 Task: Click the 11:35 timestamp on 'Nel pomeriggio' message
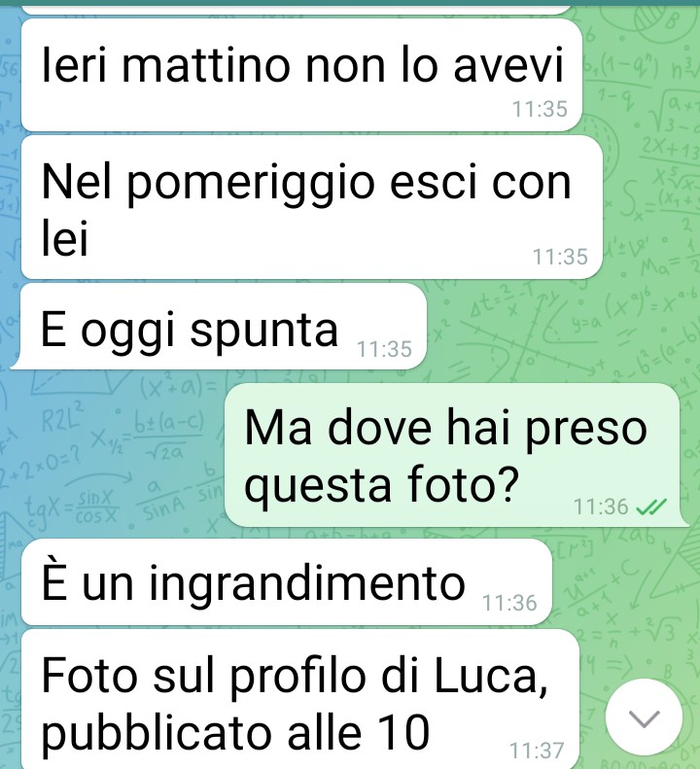pos(560,257)
